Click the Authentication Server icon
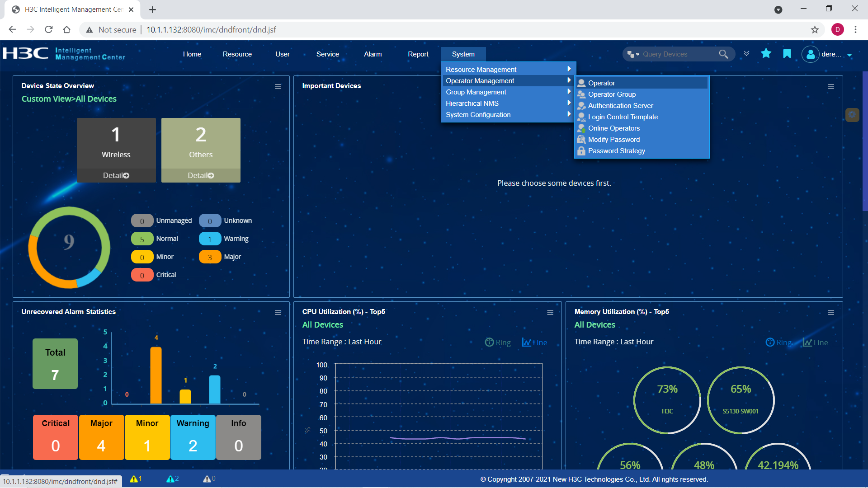 [581, 106]
